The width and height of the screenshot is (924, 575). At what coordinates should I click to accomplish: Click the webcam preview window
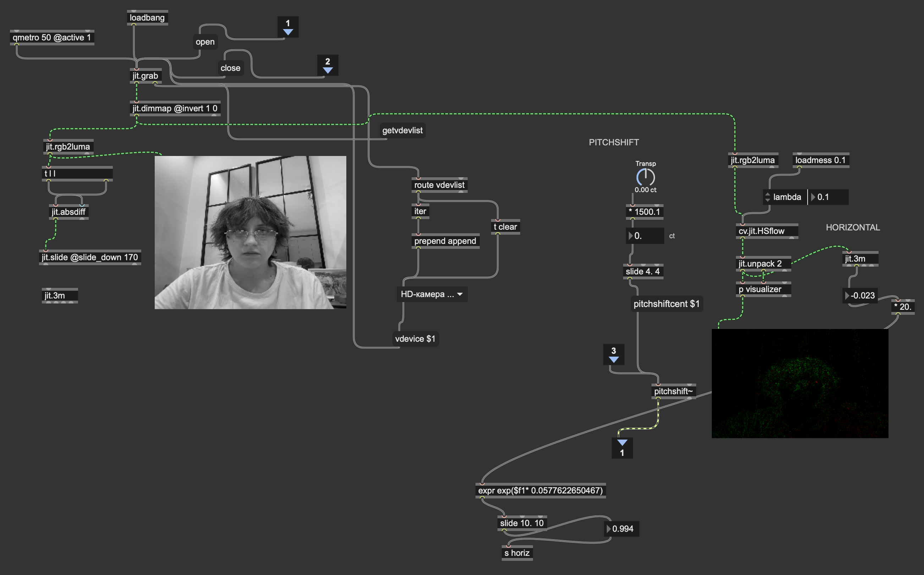[x=251, y=232]
